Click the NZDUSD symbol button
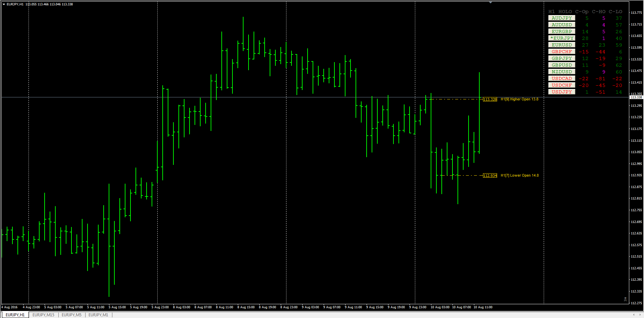The width and height of the screenshot is (644, 318). click(562, 72)
